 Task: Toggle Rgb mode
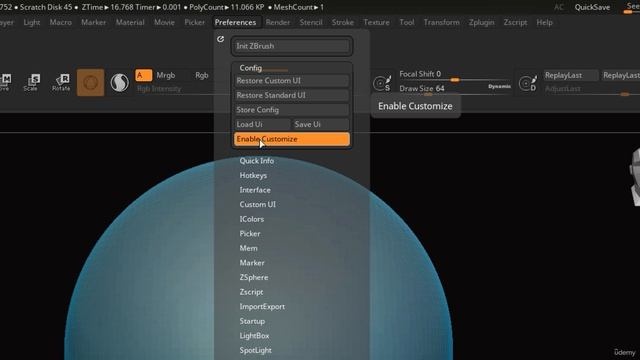coord(202,75)
